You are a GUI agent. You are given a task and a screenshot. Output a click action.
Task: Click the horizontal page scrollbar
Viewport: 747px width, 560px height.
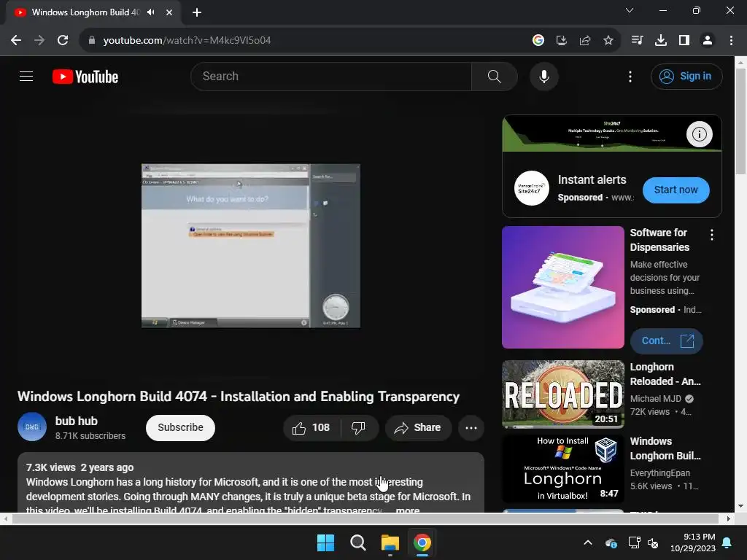click(x=365, y=519)
